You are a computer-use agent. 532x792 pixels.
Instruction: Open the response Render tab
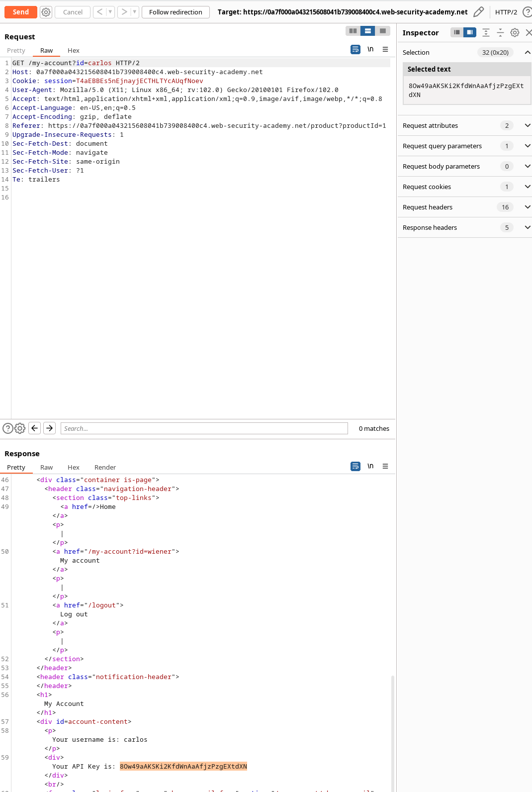point(105,467)
